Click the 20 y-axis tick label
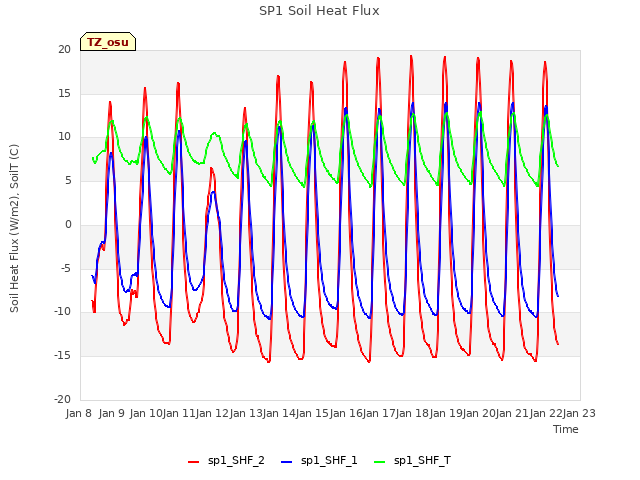Image resolution: width=640 pixels, height=480 pixels. [64, 50]
